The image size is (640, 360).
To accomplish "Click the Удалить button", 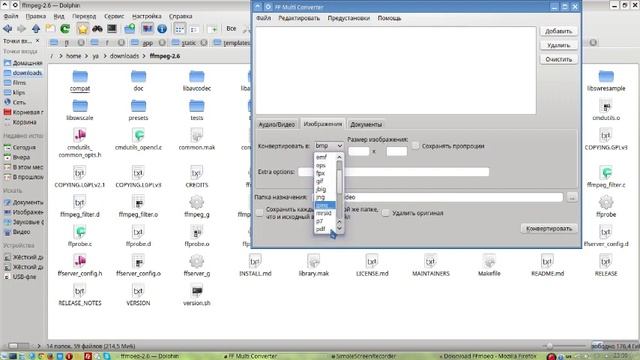I will (558, 45).
